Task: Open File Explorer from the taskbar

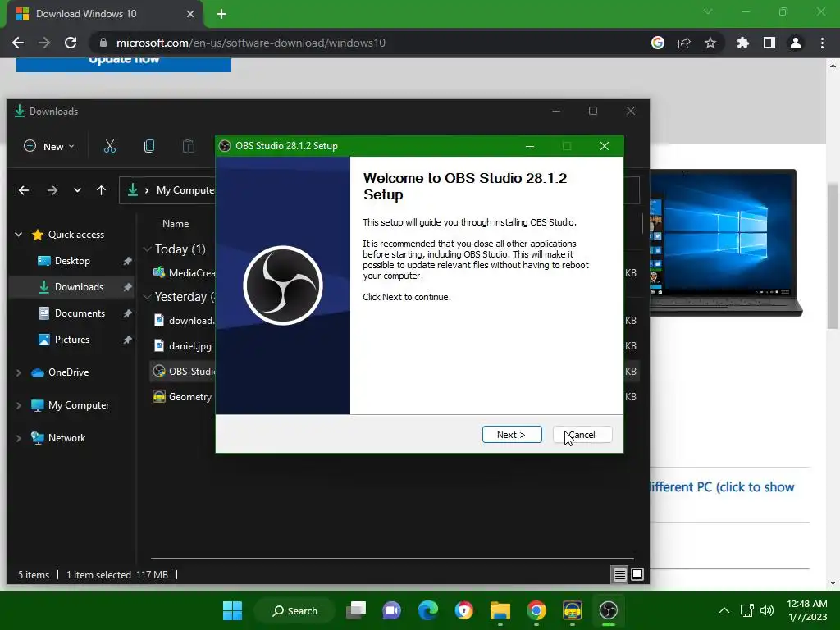Action: point(500,610)
